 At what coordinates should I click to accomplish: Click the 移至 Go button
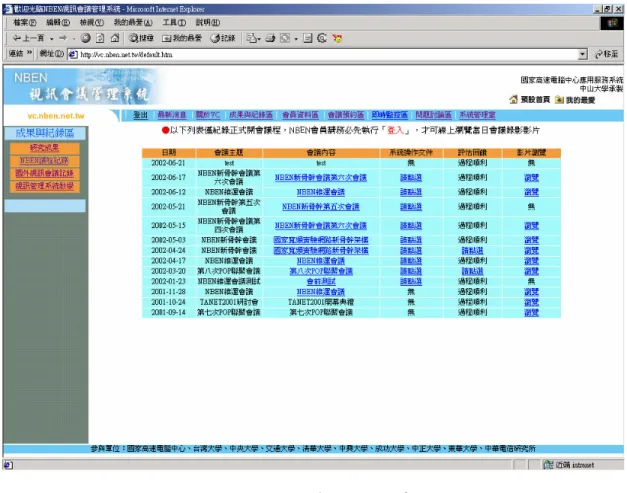[607, 54]
